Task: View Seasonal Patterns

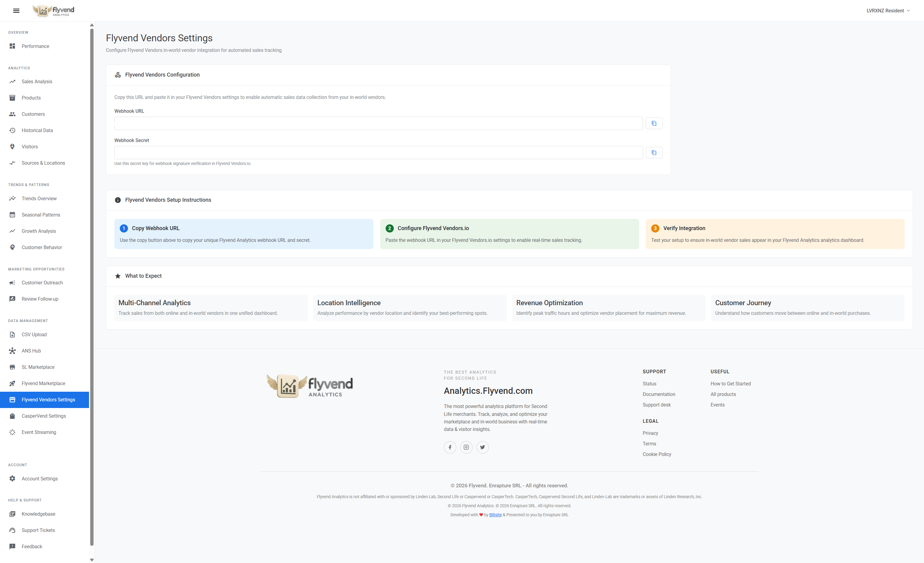Action: [x=41, y=214]
